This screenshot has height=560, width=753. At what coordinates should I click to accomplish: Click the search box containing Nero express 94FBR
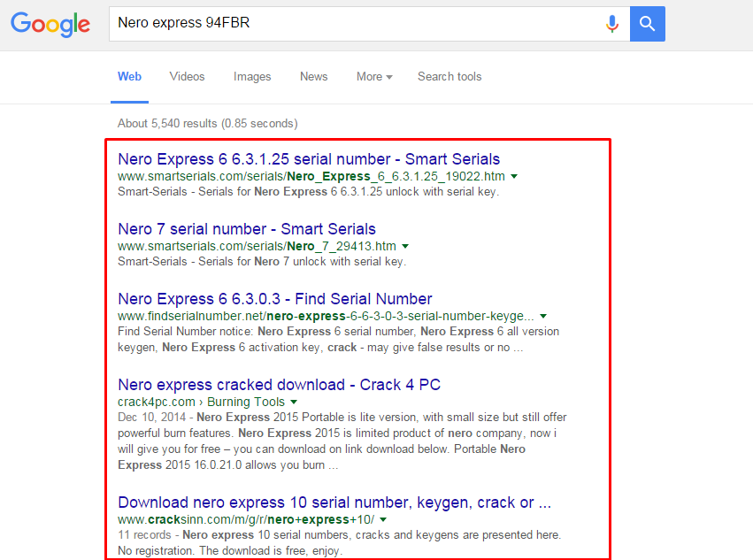coord(369,24)
